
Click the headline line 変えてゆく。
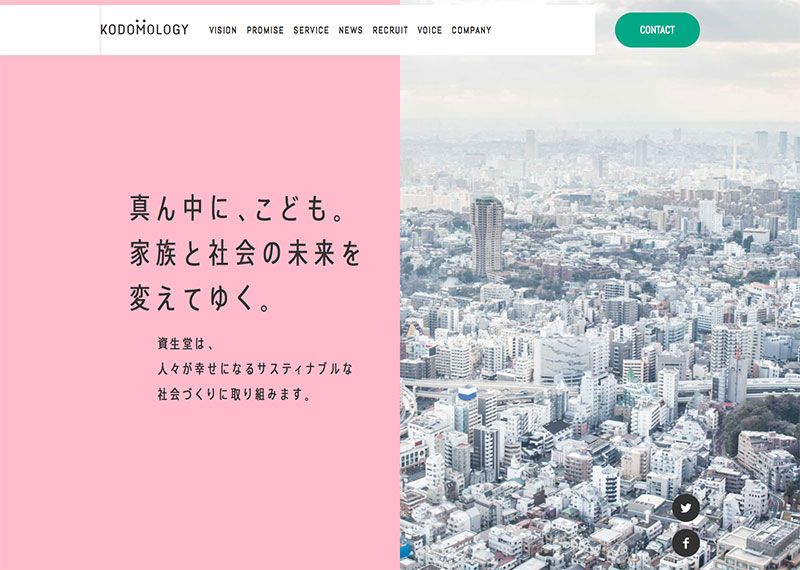[200, 298]
